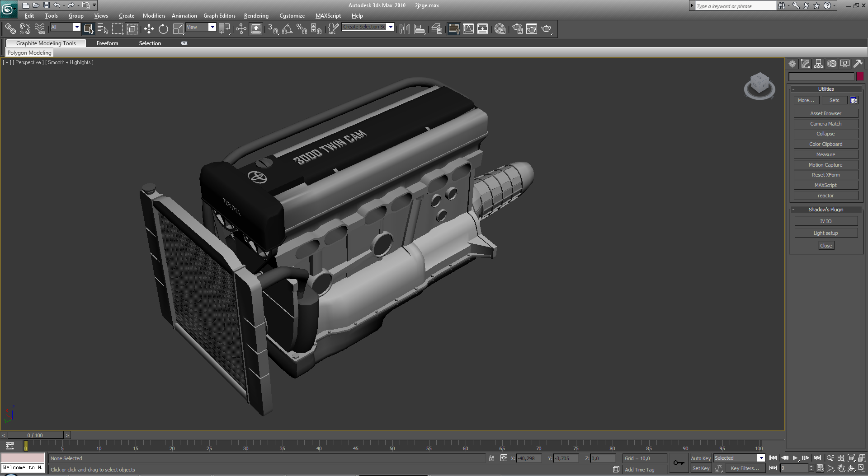The height and width of the screenshot is (476, 868).
Task: Activate the Select and Rotate tool
Action: click(163, 29)
